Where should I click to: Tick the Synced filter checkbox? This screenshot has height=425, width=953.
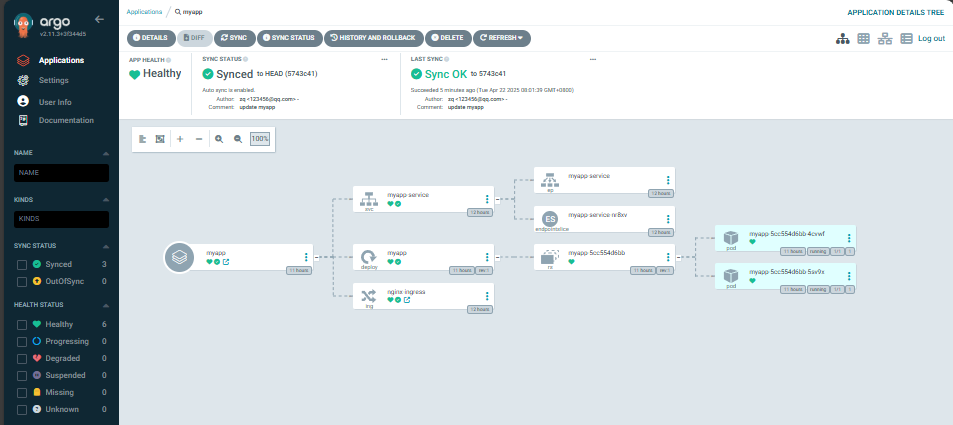[22, 264]
